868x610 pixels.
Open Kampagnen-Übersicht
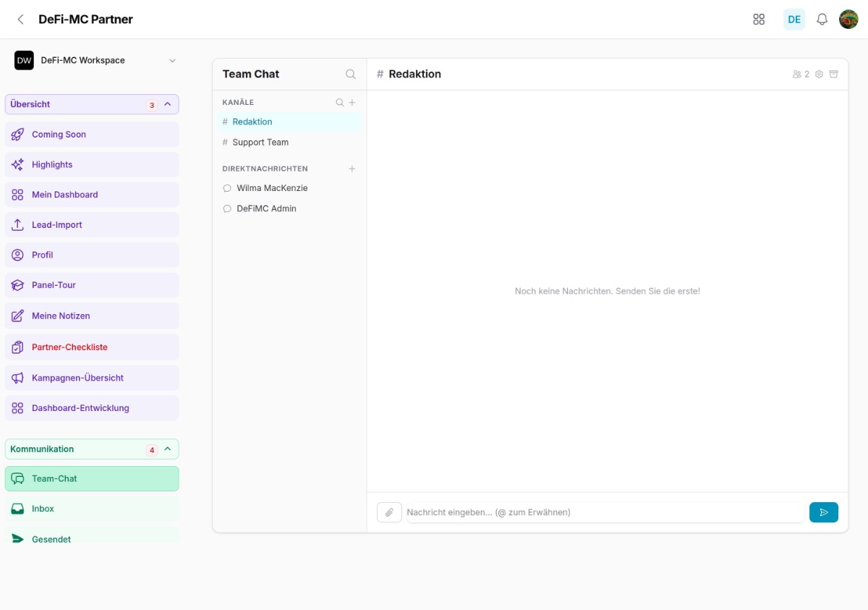point(92,378)
